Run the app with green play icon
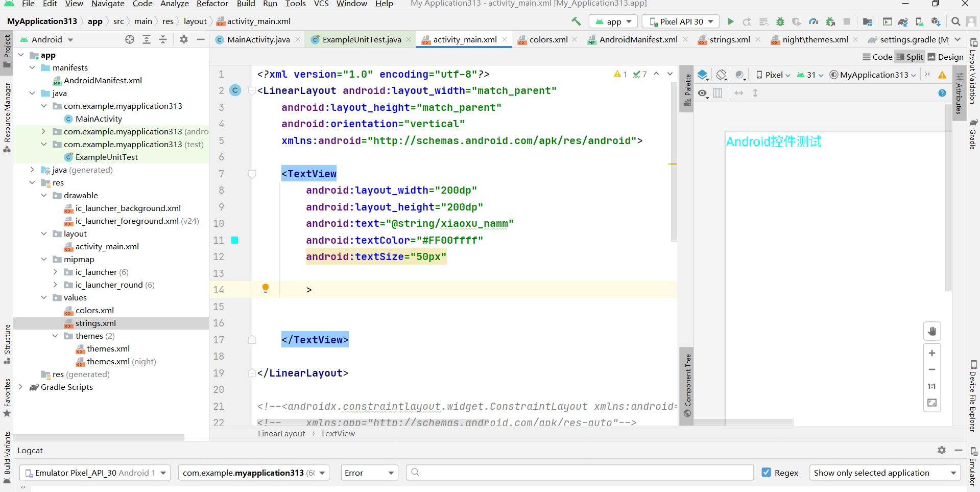Image resolution: width=980 pixels, height=492 pixels. coord(730,21)
